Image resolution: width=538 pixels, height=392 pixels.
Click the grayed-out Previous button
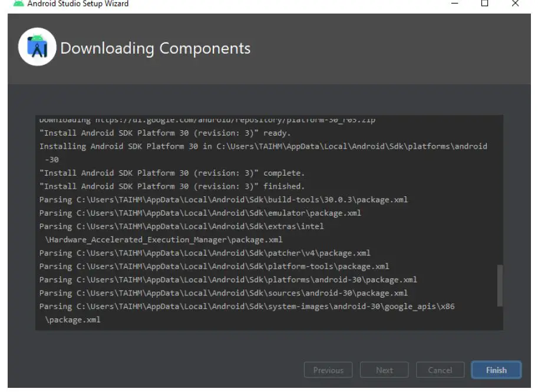pos(328,370)
